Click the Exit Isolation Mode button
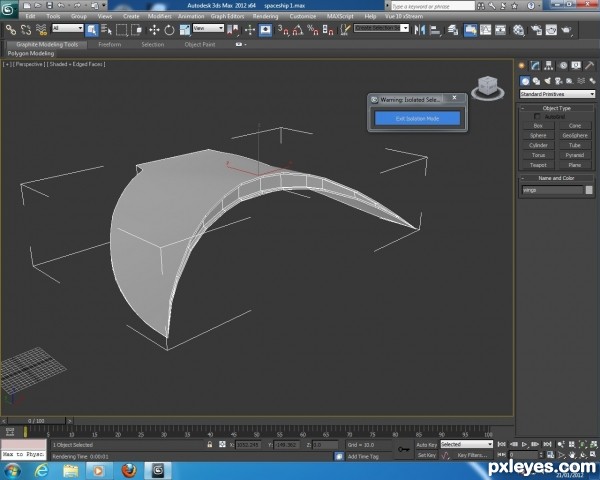 click(x=417, y=119)
